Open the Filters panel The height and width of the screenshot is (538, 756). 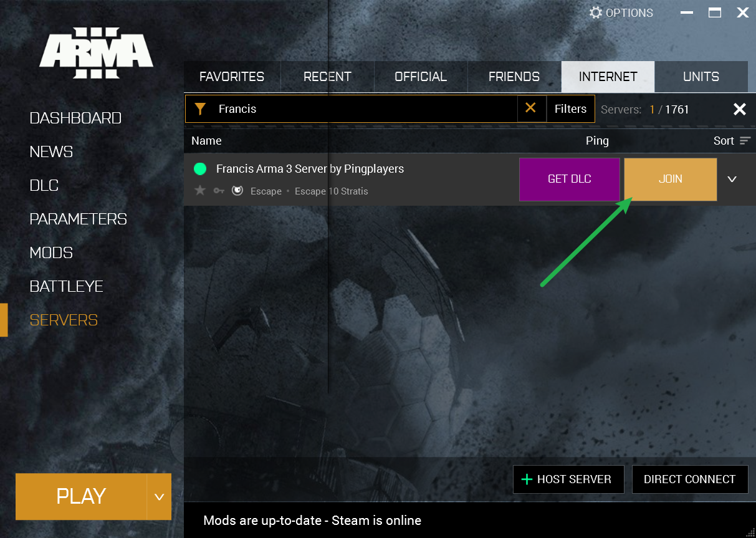pos(570,108)
